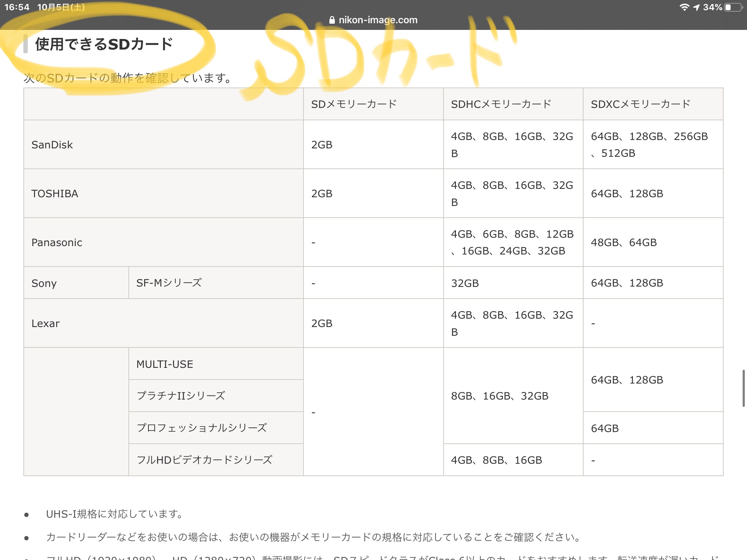Viewport: 747px width, 560px height.
Task: Select the TOSHIBA row label
Action: pyautogui.click(x=163, y=193)
